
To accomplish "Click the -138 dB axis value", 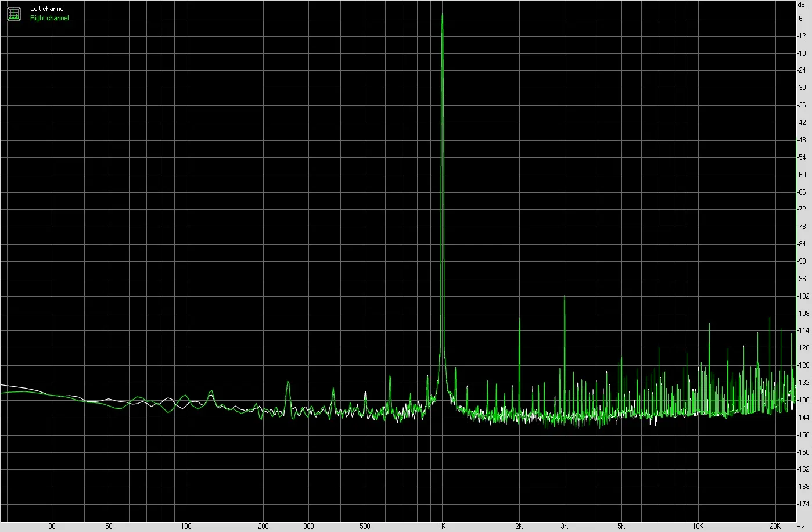I will pos(803,400).
